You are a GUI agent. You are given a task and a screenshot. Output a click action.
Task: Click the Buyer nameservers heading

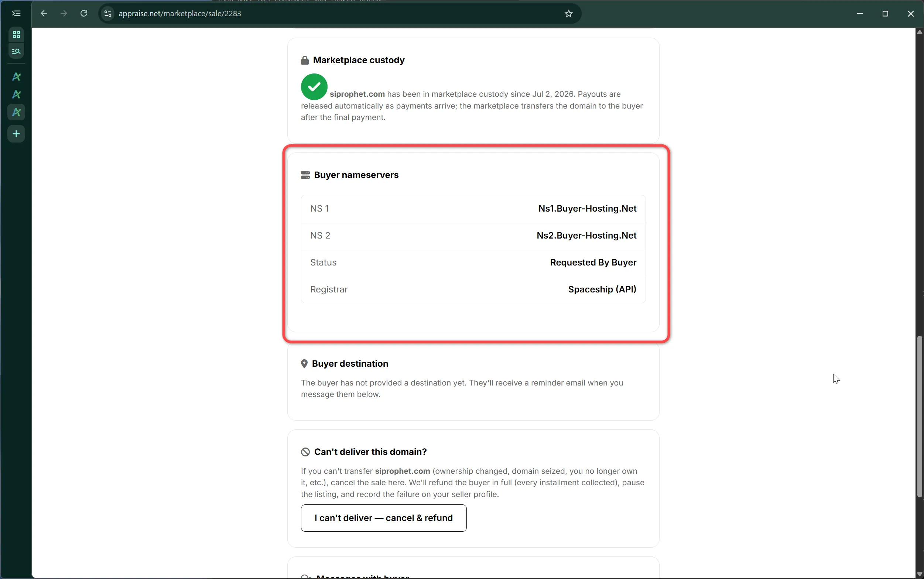tap(356, 175)
